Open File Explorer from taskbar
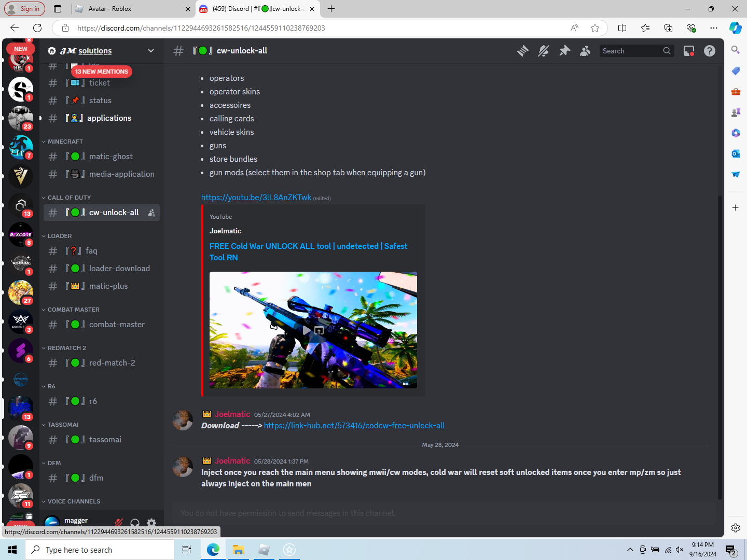This screenshot has width=747, height=560. tap(239, 550)
